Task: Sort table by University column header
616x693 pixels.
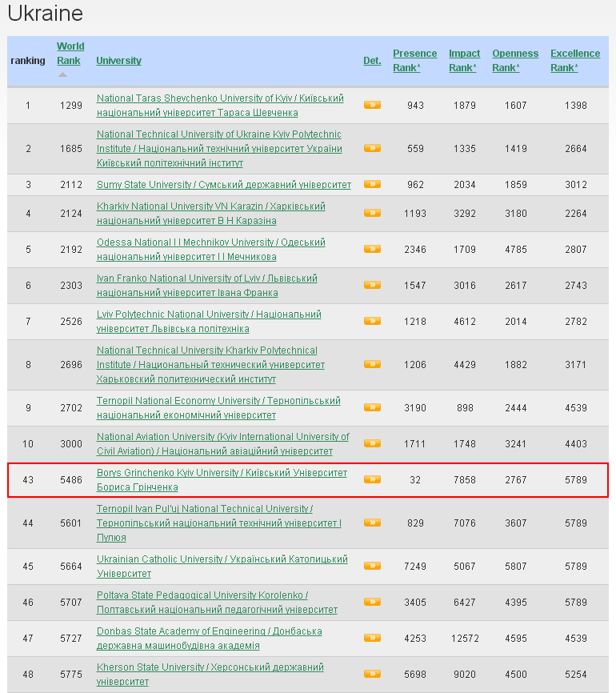Action: tap(119, 61)
